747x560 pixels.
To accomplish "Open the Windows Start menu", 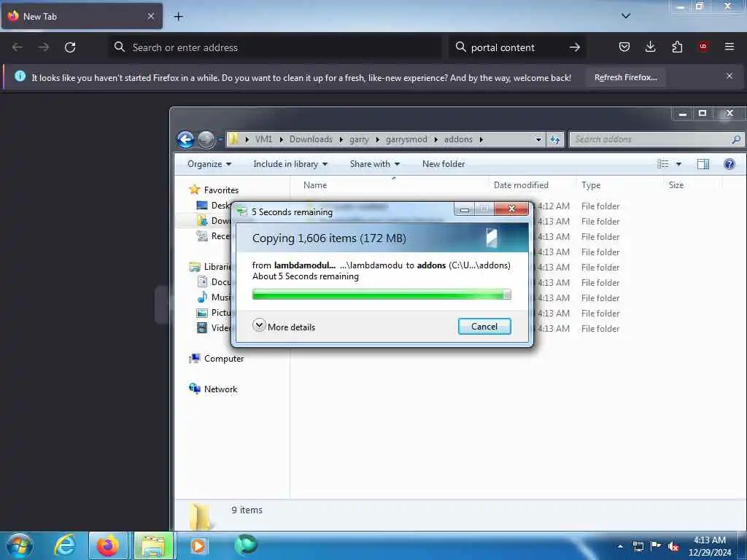I will pyautogui.click(x=20, y=545).
